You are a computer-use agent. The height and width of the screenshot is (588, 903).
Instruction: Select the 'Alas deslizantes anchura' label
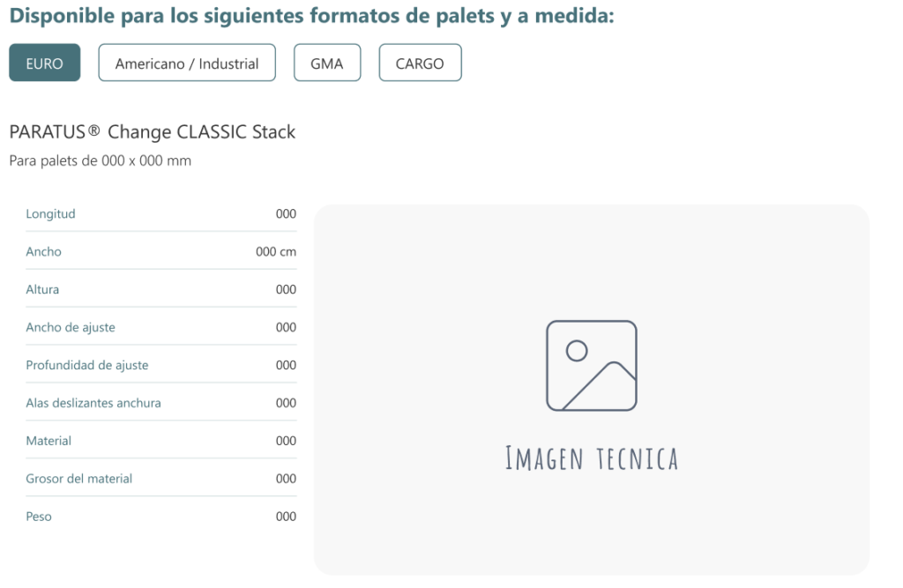[93, 404]
